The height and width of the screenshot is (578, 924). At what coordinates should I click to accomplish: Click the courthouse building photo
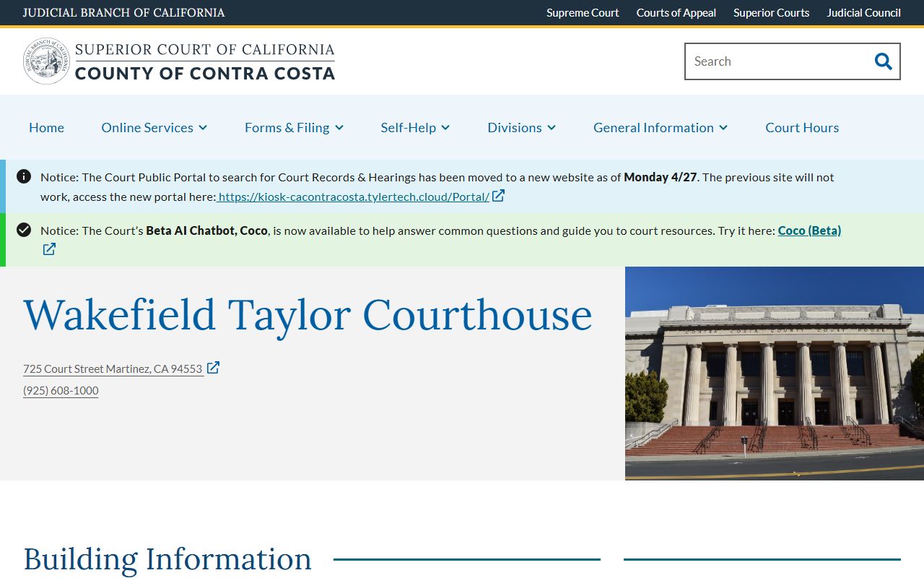coord(775,374)
